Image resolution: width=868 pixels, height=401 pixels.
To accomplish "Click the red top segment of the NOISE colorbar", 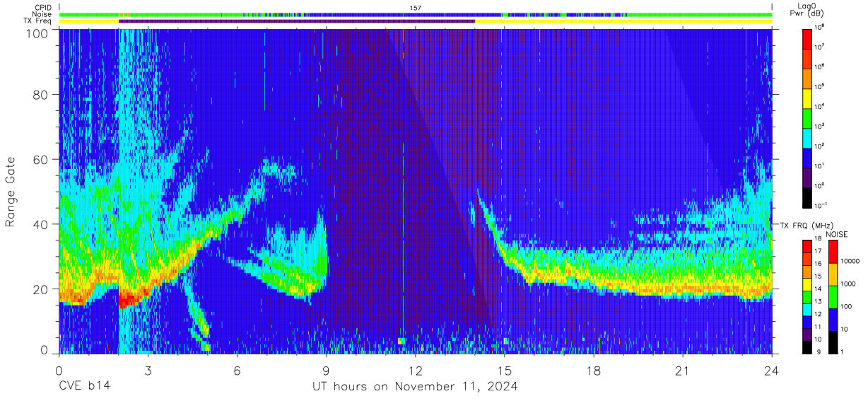I will pos(833,252).
